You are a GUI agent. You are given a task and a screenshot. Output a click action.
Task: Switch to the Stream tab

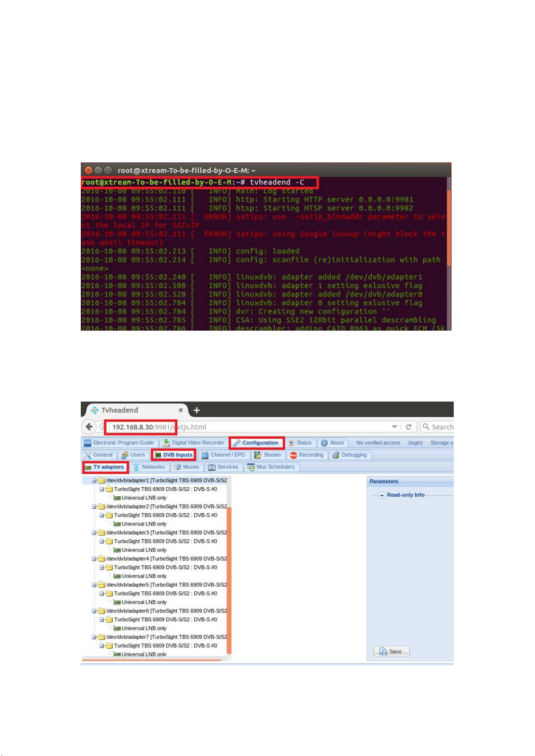tap(267, 455)
